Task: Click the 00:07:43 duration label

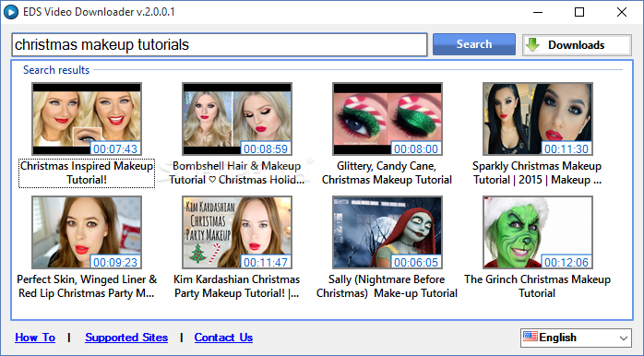Action: (115, 148)
